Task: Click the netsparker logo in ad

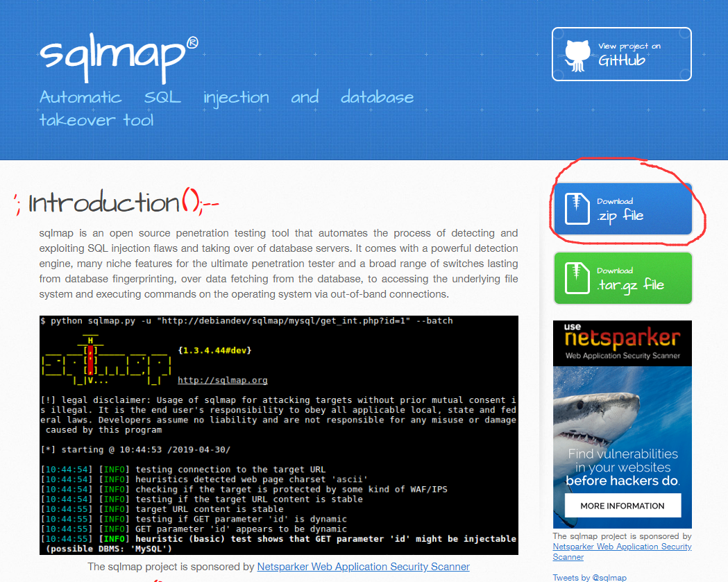Action: 623,338
